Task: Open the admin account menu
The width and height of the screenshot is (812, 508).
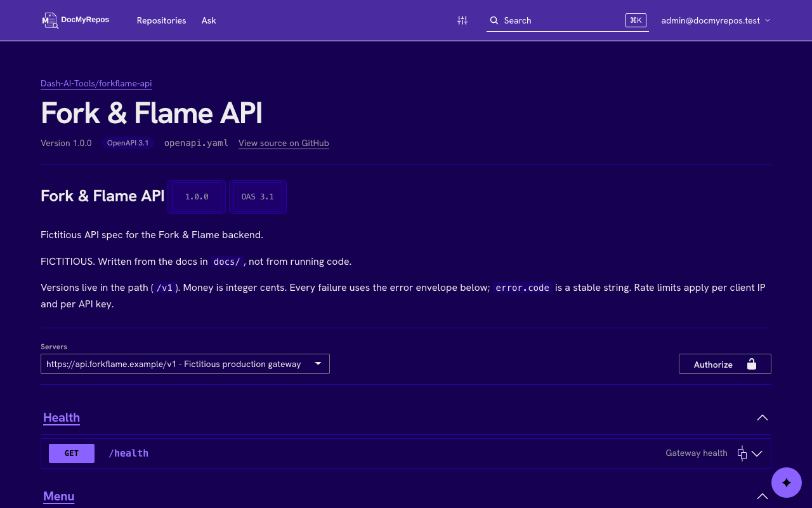Action: (716, 20)
